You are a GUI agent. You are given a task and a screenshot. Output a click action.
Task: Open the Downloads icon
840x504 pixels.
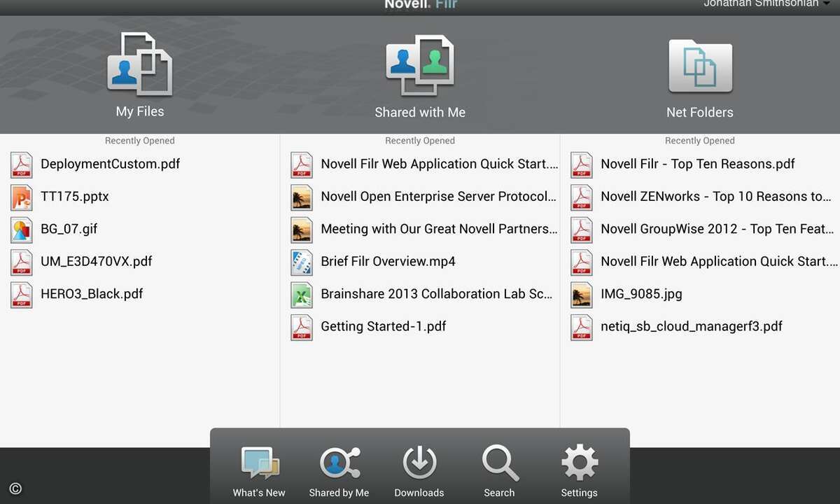point(419,463)
